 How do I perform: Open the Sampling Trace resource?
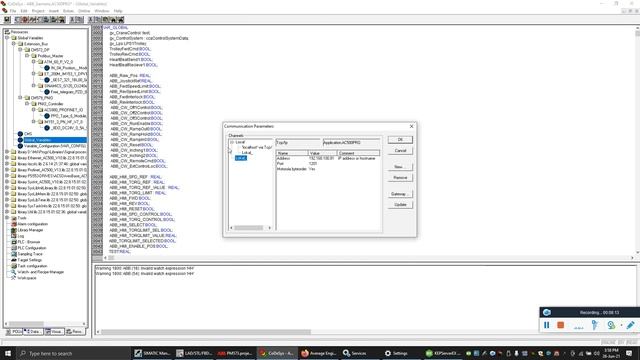(30, 254)
